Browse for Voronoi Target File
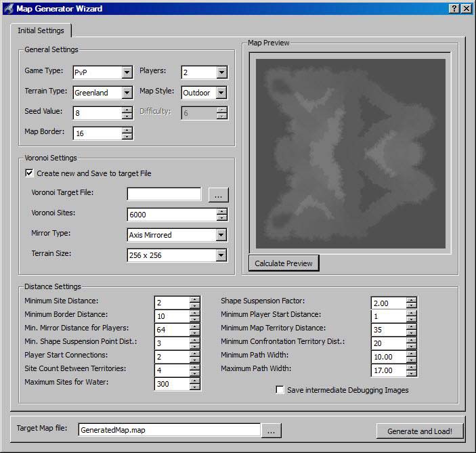 (x=218, y=195)
